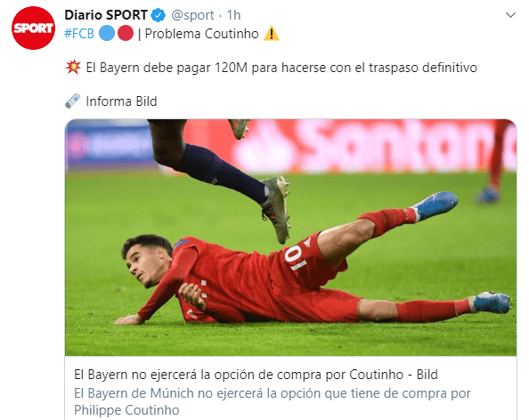This screenshot has height=420, width=529.
Task: Click the yellow warning sign emoji
Action: [272, 34]
